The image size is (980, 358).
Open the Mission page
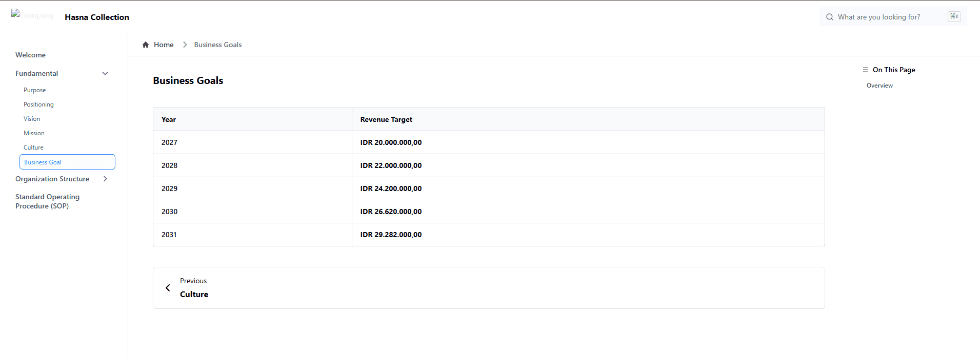[x=34, y=133]
